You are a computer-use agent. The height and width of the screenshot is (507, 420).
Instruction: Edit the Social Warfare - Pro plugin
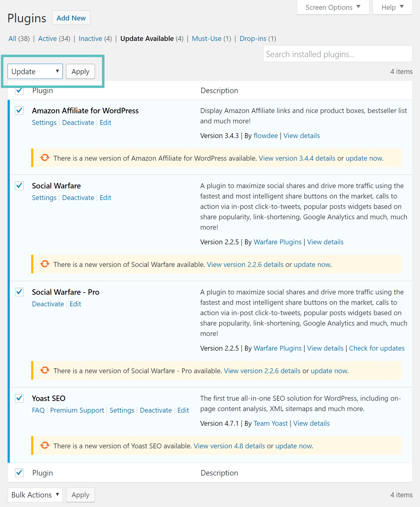click(75, 304)
